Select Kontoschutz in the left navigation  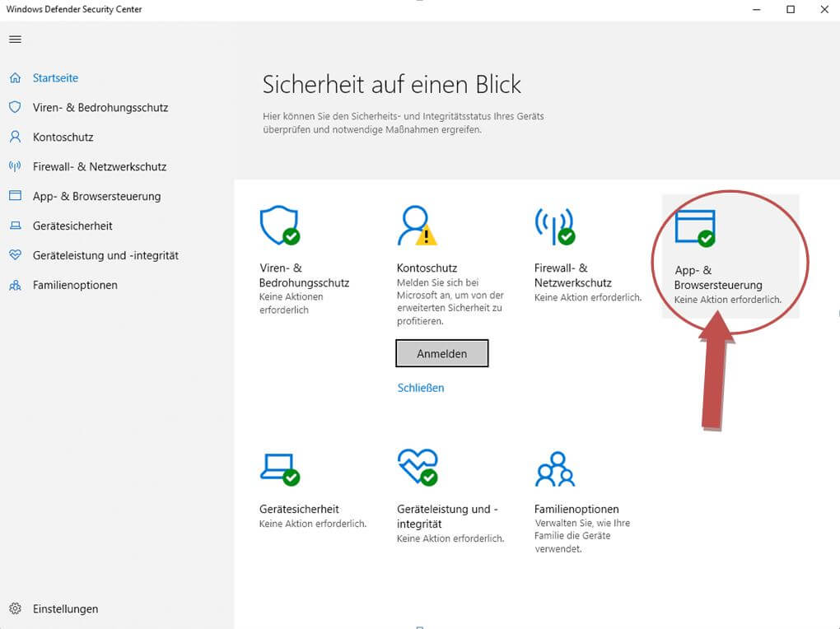click(63, 137)
